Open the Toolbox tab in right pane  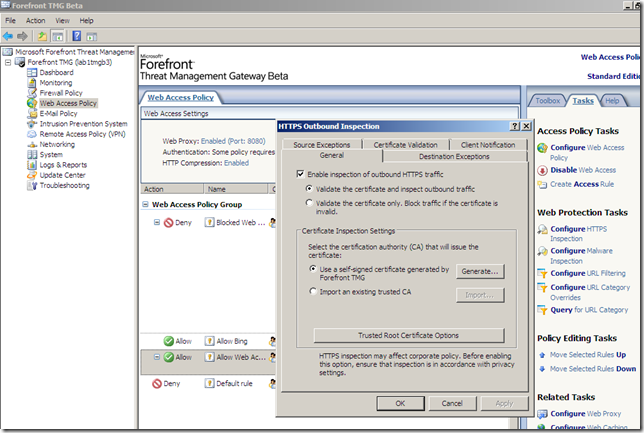point(548,101)
